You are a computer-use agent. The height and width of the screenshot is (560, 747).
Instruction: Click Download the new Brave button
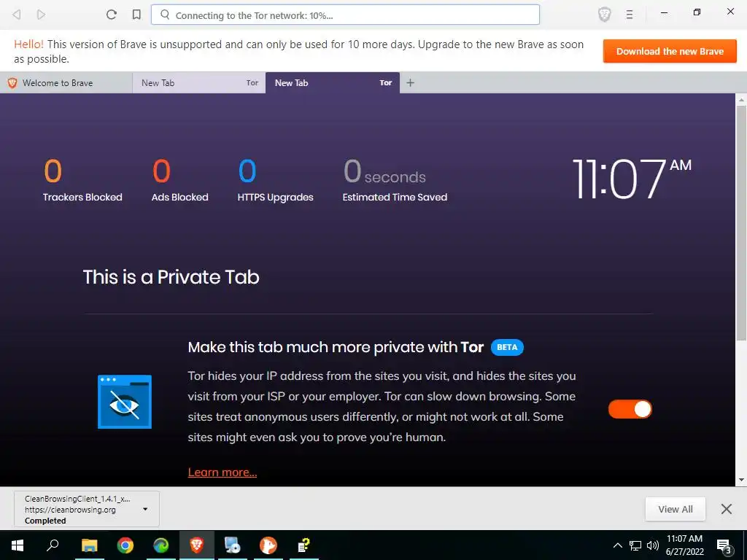pyautogui.click(x=670, y=52)
